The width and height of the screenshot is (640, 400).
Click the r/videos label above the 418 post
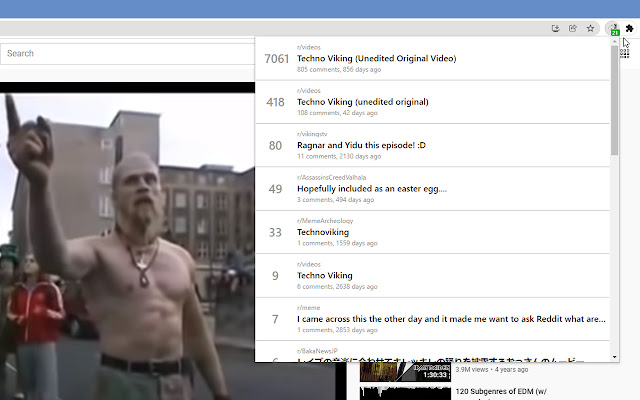(x=309, y=91)
